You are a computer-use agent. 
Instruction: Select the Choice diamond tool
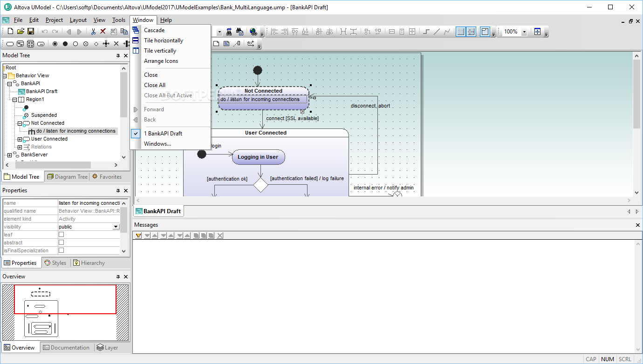(x=96, y=44)
